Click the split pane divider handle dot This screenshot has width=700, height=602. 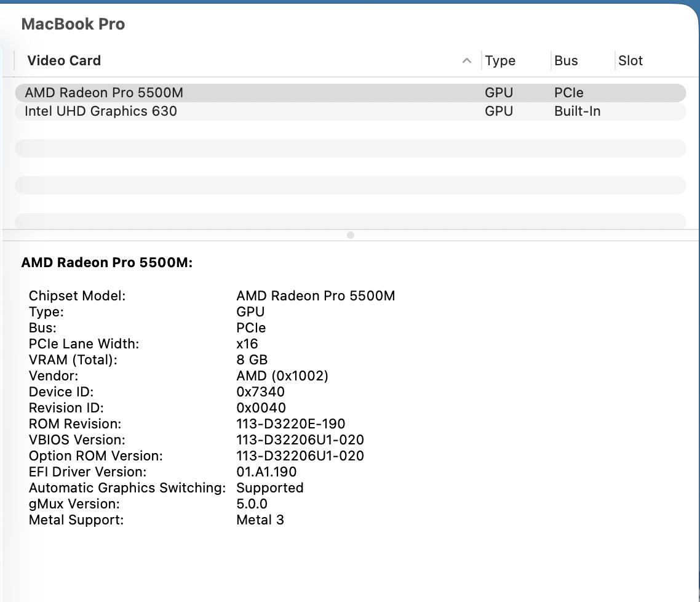pos(351,235)
